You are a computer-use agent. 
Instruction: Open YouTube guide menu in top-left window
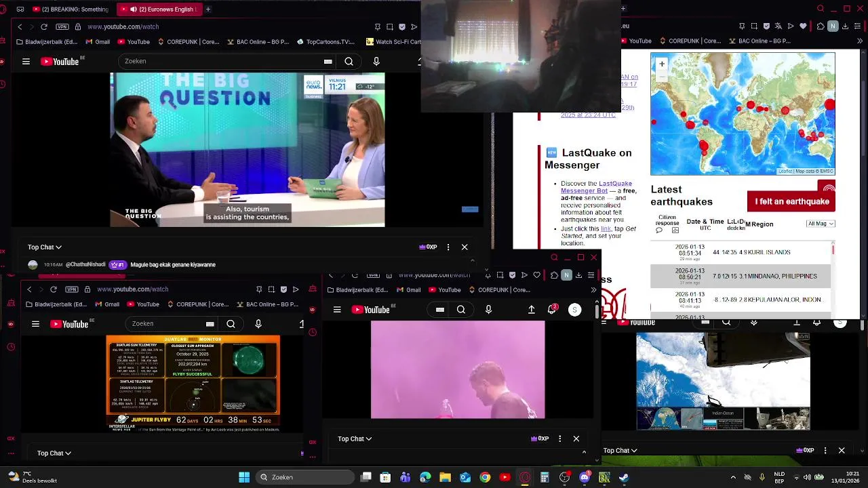click(26, 62)
